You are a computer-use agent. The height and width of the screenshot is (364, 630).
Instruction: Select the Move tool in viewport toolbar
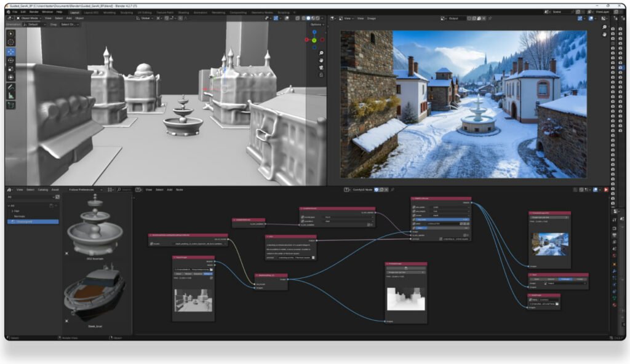click(11, 52)
